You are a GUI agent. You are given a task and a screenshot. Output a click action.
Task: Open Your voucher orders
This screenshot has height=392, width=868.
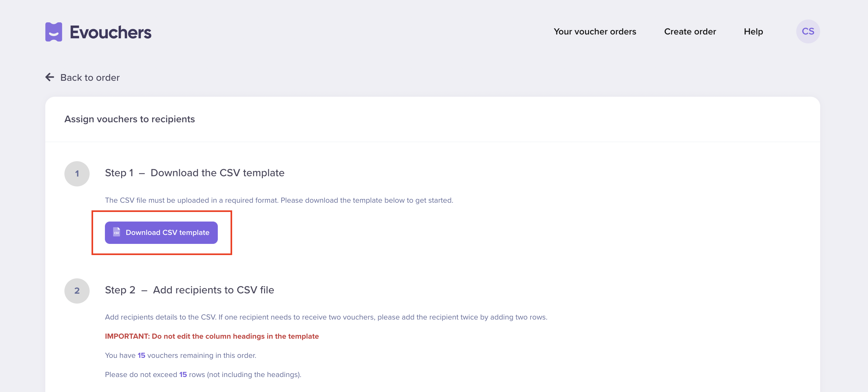[x=595, y=31]
